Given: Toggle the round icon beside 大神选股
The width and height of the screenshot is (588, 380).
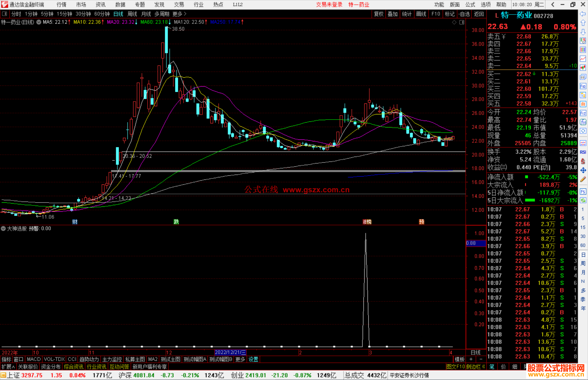Looking at the screenshot, I should point(3,229).
